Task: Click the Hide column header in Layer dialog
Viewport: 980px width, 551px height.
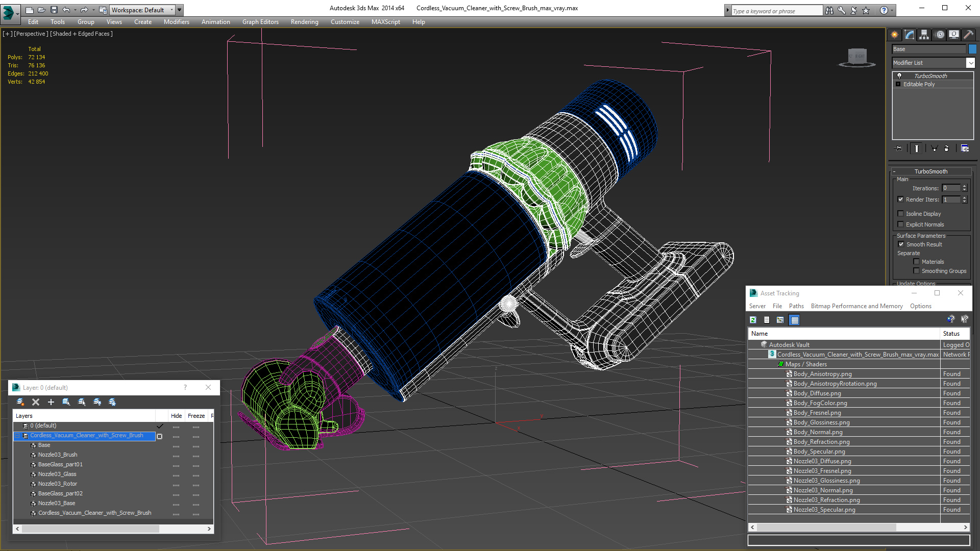Action: click(176, 416)
